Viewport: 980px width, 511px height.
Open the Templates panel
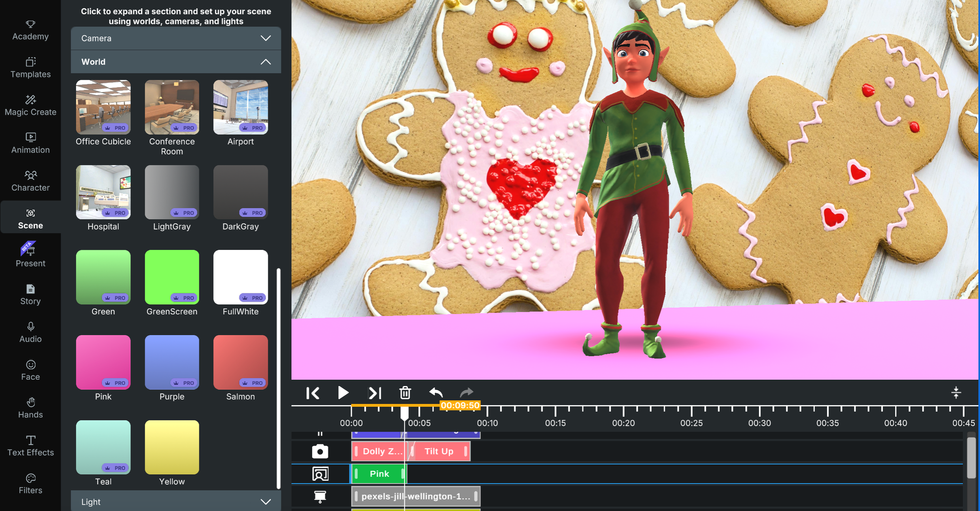coord(30,68)
